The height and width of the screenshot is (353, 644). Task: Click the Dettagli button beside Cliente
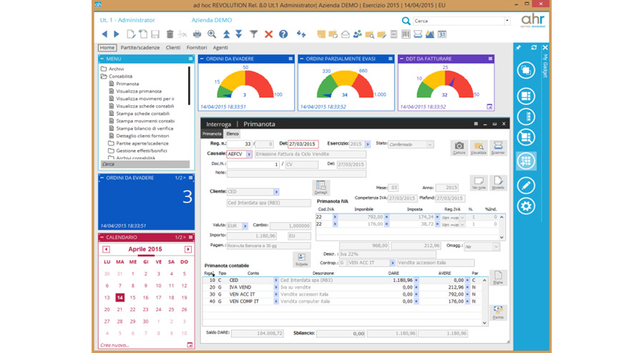[321, 188]
